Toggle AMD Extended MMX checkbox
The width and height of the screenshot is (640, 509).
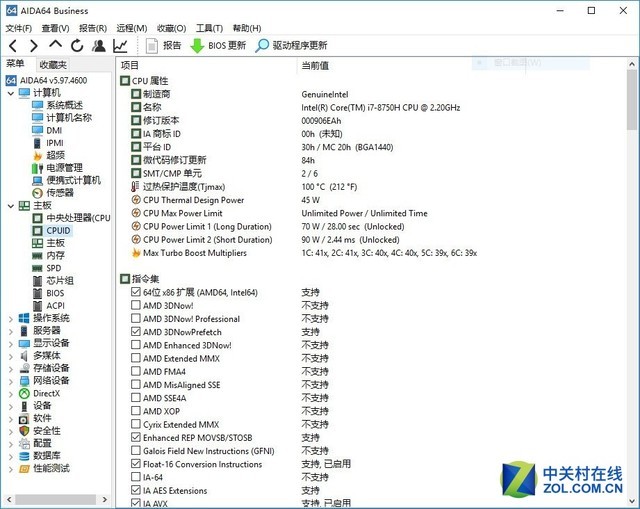click(x=136, y=358)
